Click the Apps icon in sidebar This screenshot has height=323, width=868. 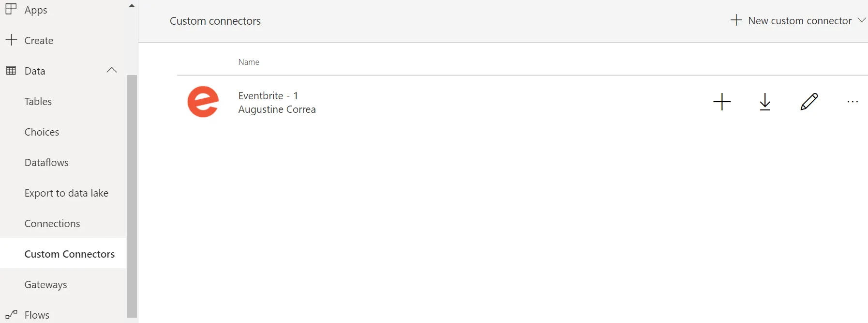11,9
